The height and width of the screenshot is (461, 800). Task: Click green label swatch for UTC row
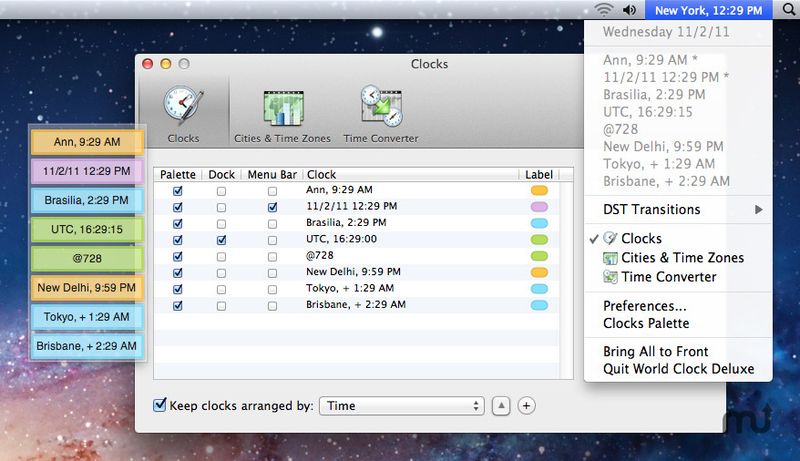539,239
